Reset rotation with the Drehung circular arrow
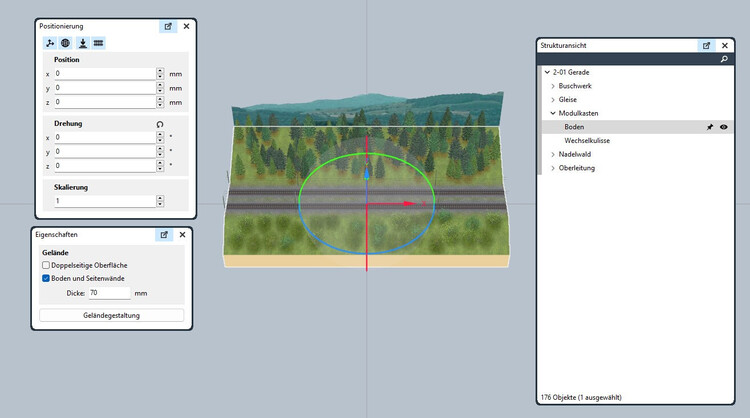750x418 pixels. (x=160, y=124)
